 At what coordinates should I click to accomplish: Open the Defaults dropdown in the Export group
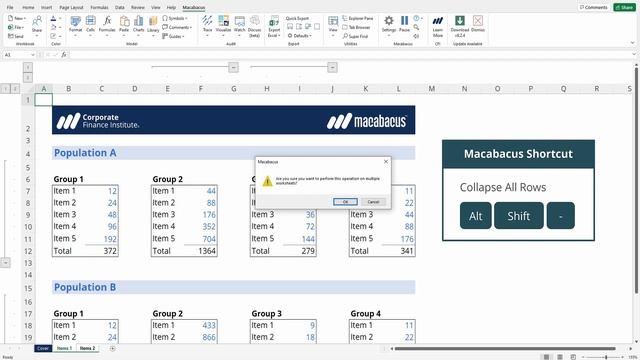coord(300,36)
